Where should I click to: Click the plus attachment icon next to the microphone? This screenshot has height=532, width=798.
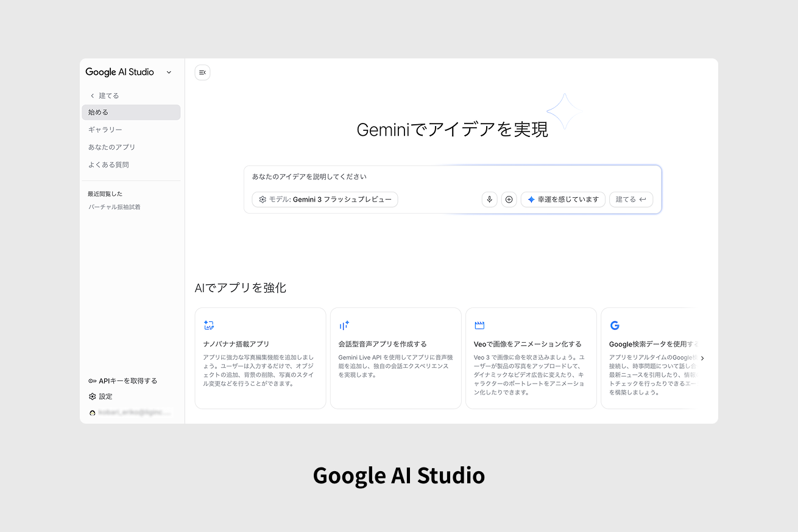(x=509, y=199)
